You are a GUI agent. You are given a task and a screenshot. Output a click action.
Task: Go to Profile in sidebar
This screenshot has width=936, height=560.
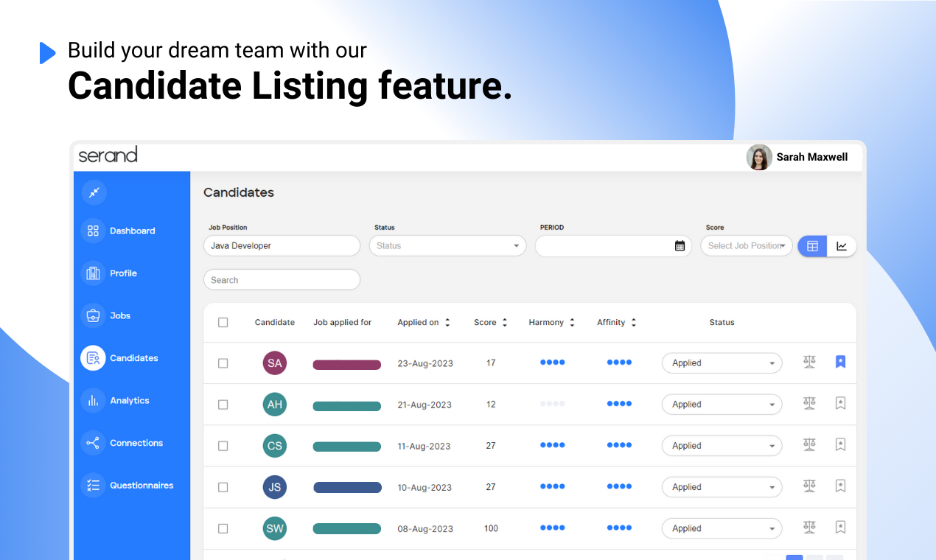click(124, 273)
